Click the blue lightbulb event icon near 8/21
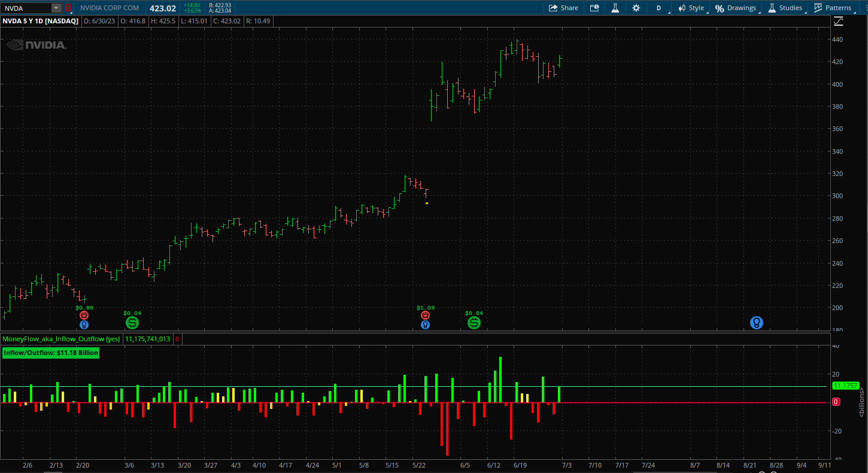Image resolution: width=868 pixels, height=473 pixels. click(757, 323)
